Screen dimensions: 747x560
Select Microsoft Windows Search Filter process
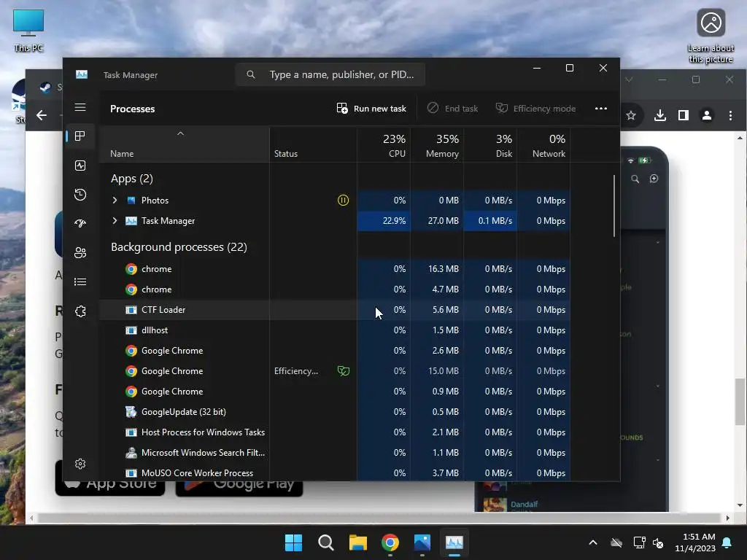point(334,453)
